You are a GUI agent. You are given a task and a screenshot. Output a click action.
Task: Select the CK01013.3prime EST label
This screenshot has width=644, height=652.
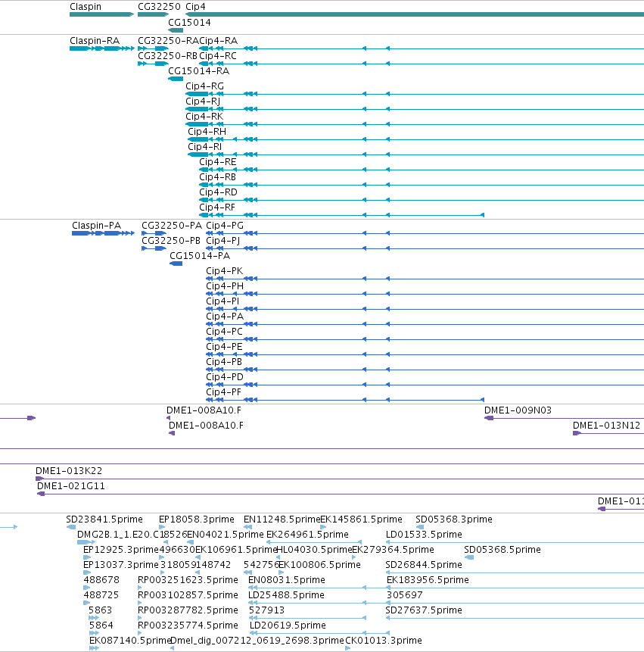tap(384, 641)
